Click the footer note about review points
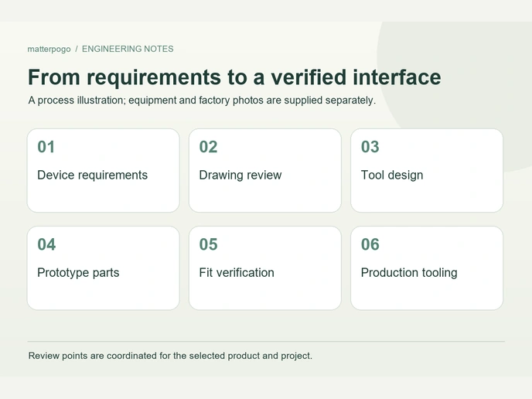Viewport: 532px width, 399px height. [x=170, y=356]
